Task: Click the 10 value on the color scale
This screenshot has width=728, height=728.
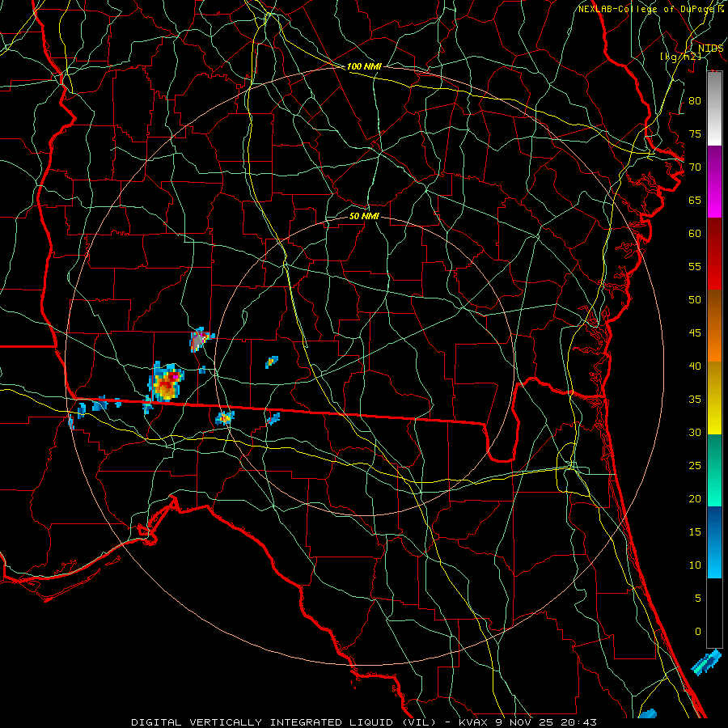Action: (x=695, y=565)
